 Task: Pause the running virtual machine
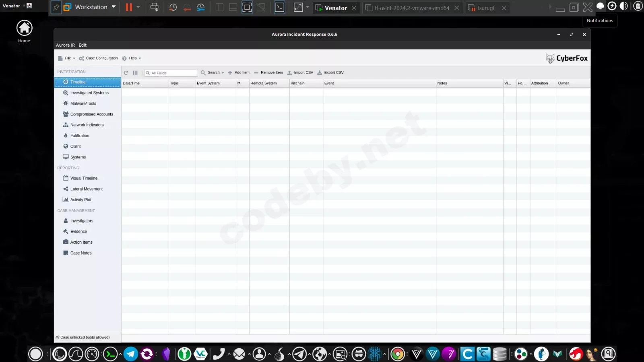128,7
